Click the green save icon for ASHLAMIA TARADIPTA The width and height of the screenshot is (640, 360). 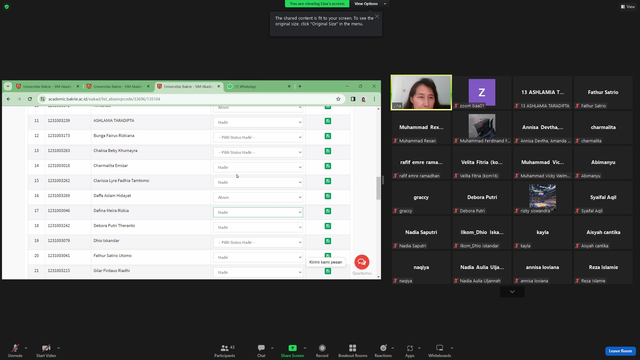tap(328, 121)
